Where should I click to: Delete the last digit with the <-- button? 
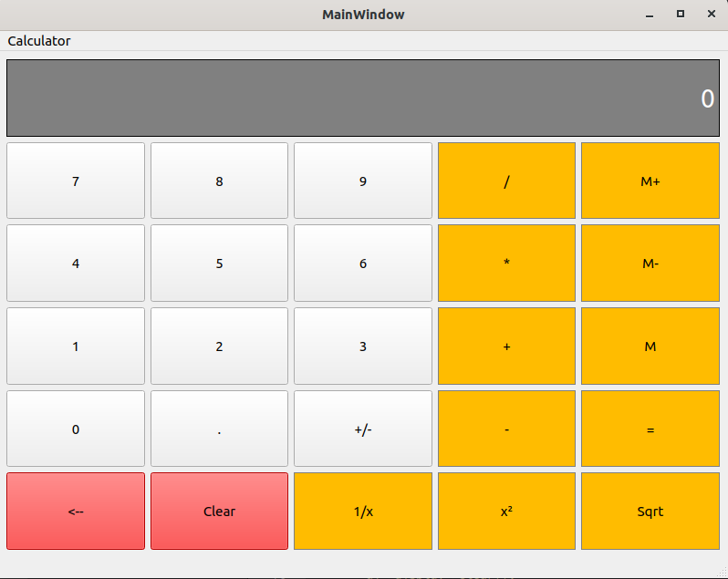(76, 512)
